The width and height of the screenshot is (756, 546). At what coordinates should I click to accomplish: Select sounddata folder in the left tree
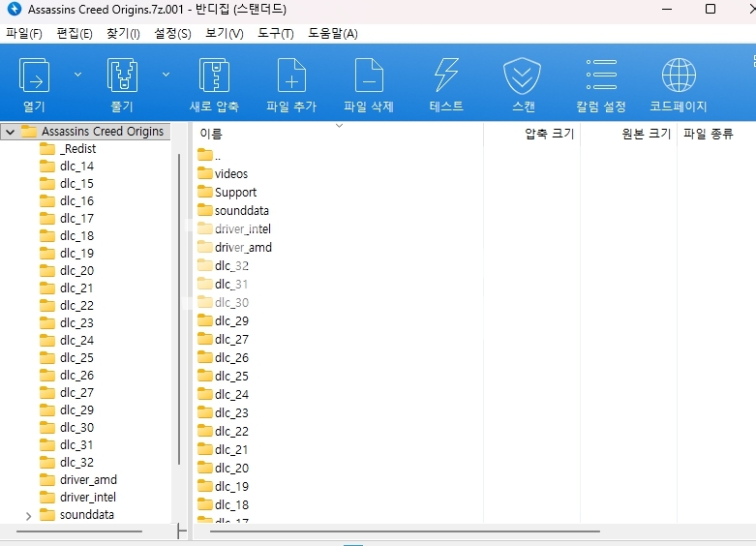[76, 515]
